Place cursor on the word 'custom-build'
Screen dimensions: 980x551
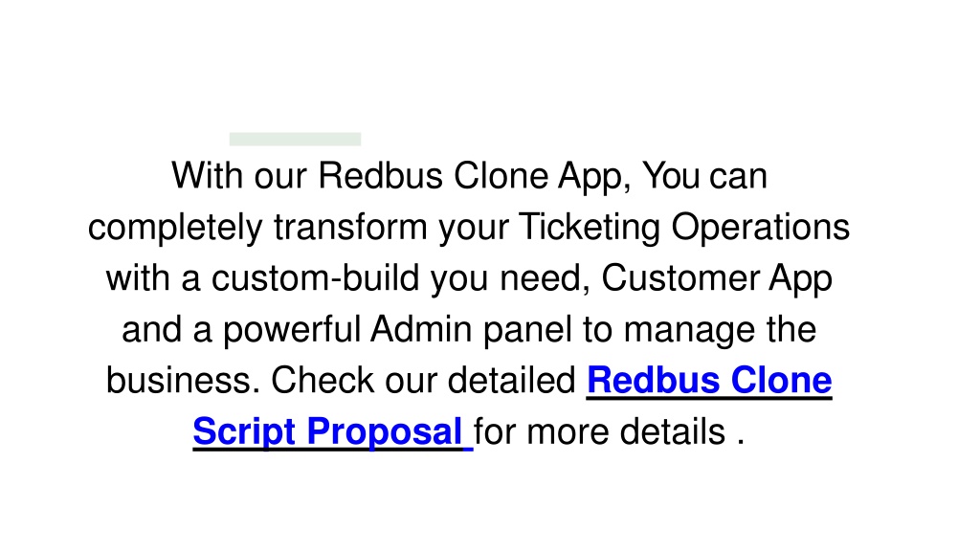coord(315,278)
